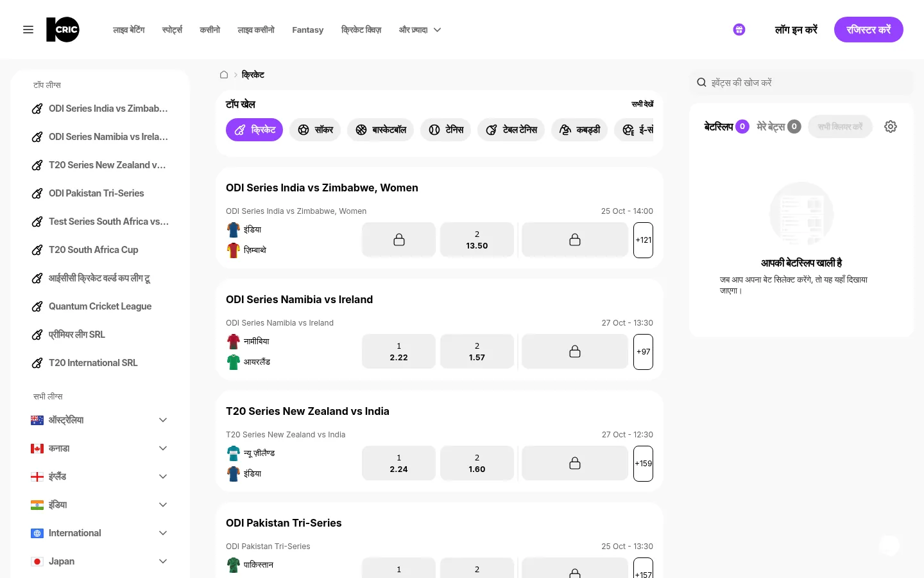Click the रजिस्टर करें button

point(868,30)
